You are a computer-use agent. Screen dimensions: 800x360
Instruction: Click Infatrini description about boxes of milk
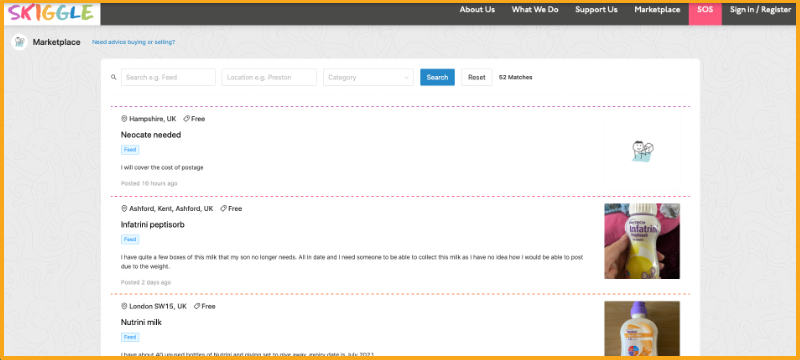[x=352, y=262]
